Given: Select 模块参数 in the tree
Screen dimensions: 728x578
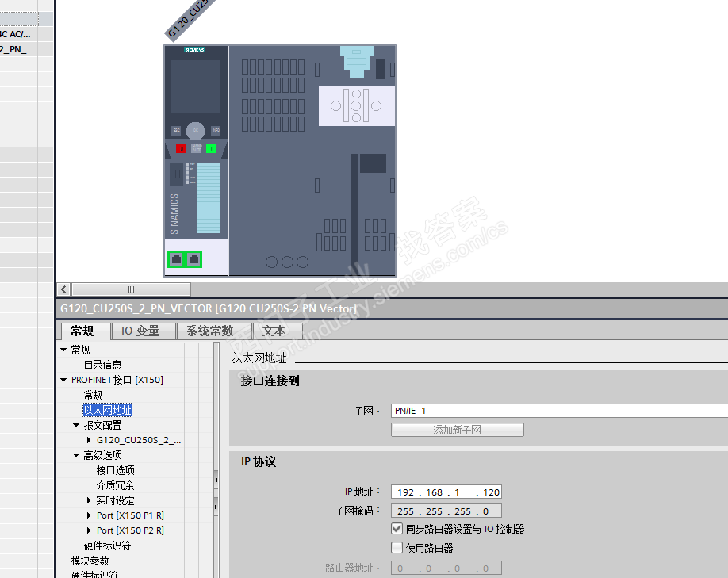Looking at the screenshot, I should coord(90,561).
